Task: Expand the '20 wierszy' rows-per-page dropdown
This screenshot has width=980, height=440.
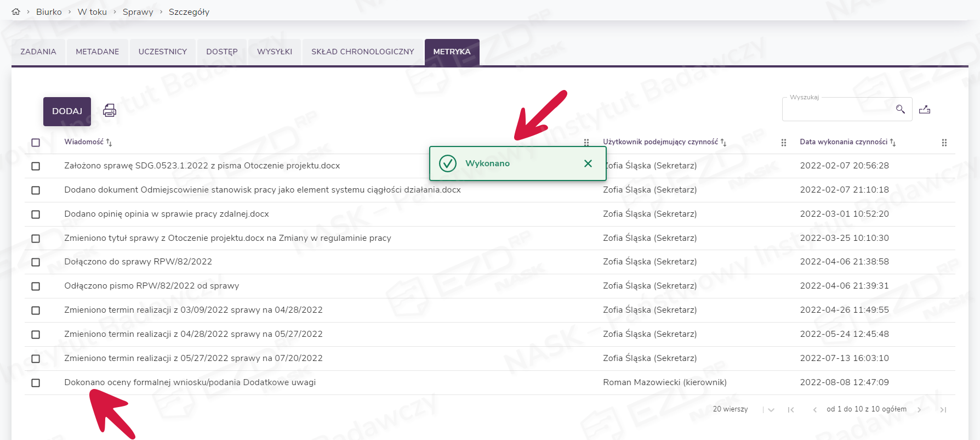Action: coord(771,410)
